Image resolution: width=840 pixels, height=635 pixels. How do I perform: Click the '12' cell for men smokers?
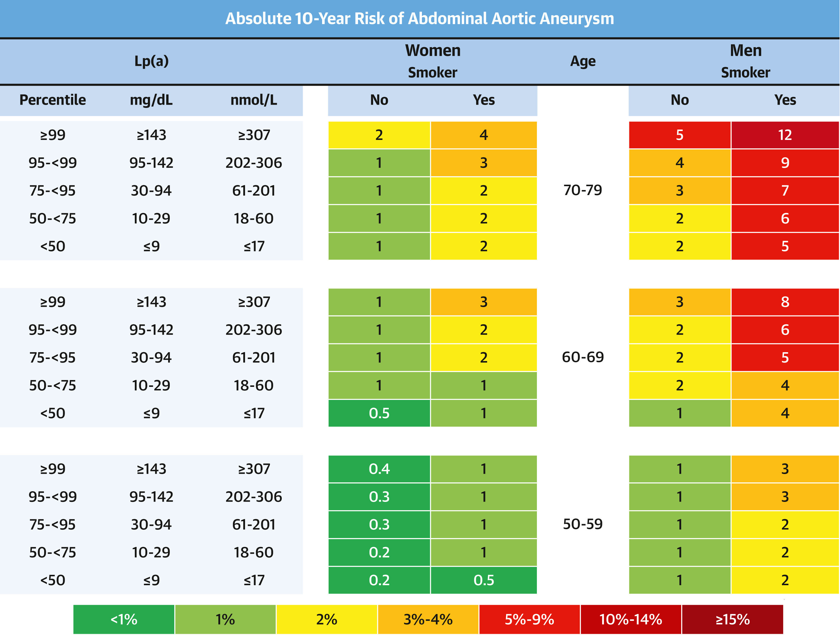[785, 135]
